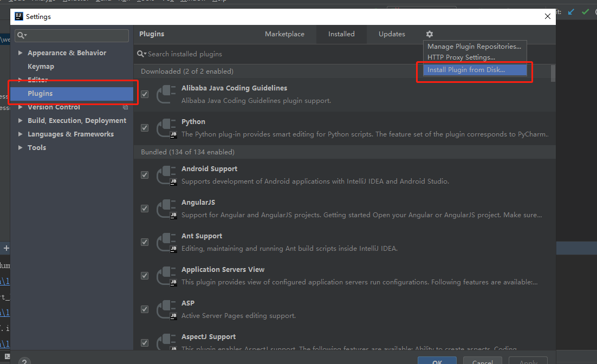Click the Cancel button

(x=482, y=361)
